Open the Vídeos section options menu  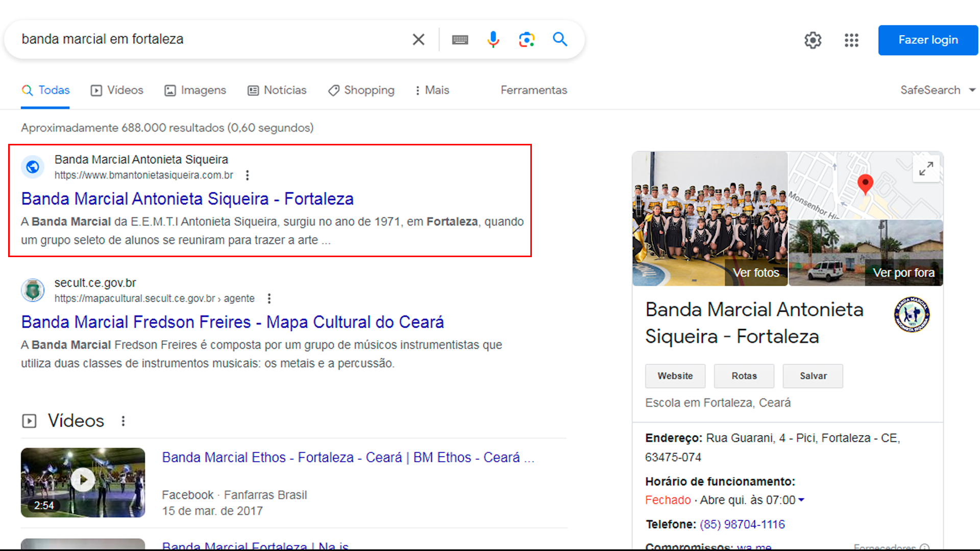123,421
